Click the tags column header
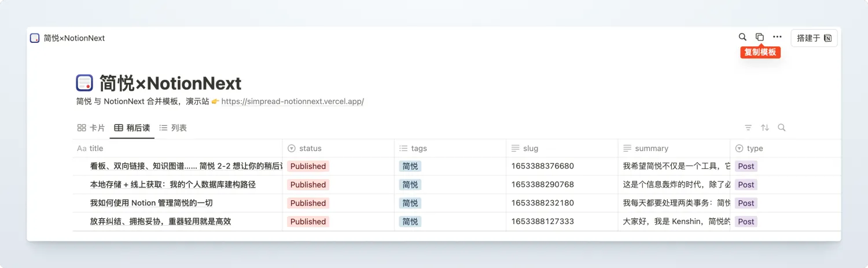This screenshot has height=268, width=868. (x=450, y=148)
